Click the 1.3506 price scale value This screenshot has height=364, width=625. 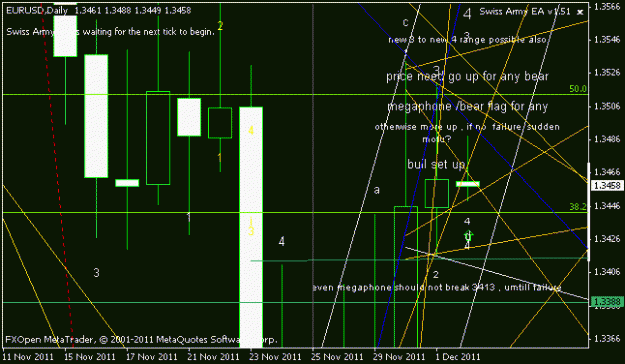(607, 106)
